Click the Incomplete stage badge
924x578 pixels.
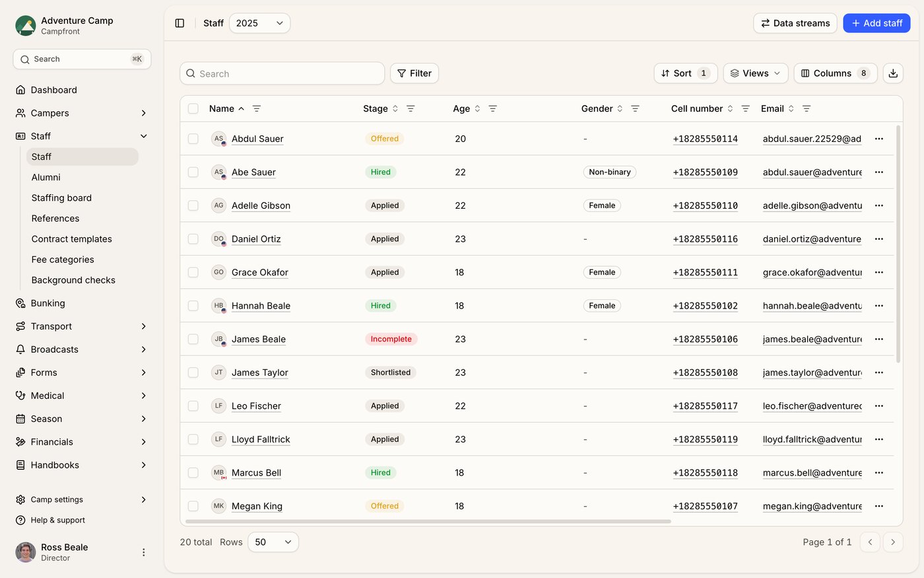pyautogui.click(x=391, y=339)
